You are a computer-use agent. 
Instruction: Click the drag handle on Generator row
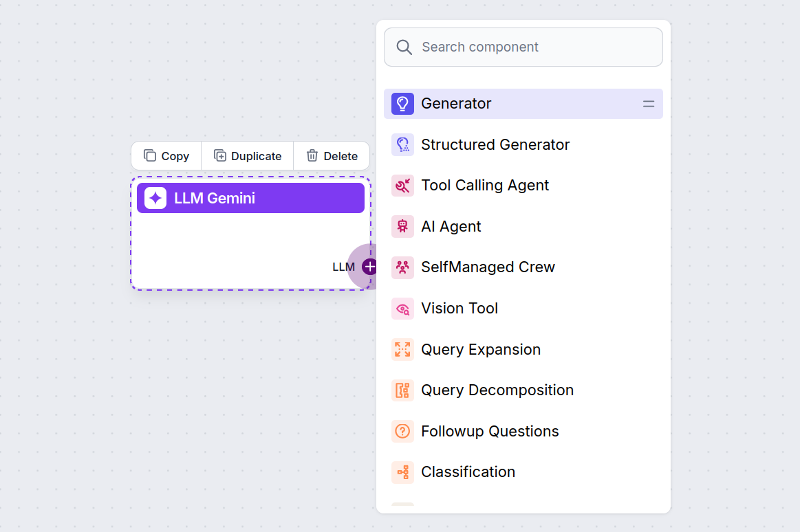coord(648,104)
